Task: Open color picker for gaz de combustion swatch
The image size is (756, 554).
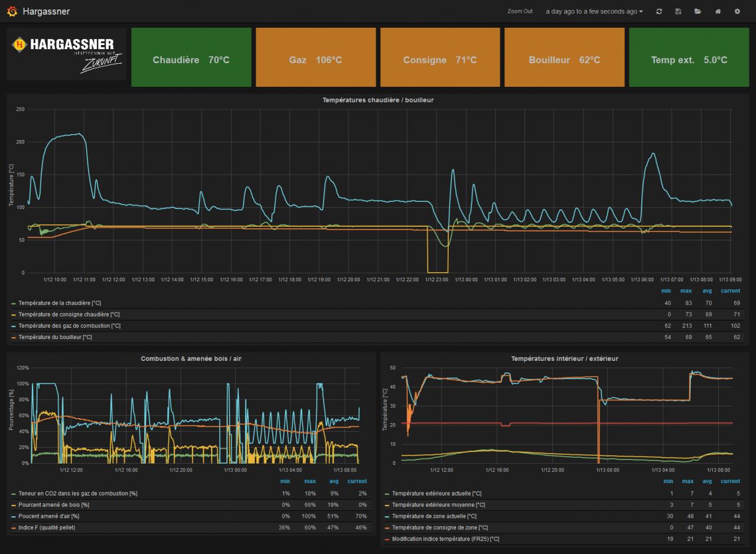Action: tap(14, 326)
